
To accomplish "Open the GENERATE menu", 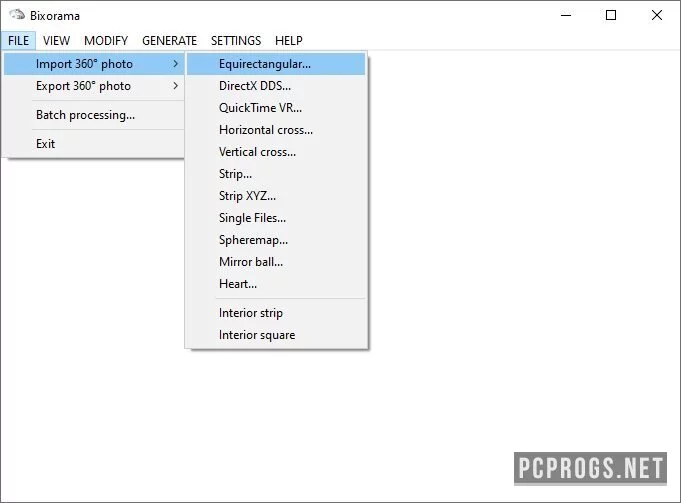I will [169, 41].
